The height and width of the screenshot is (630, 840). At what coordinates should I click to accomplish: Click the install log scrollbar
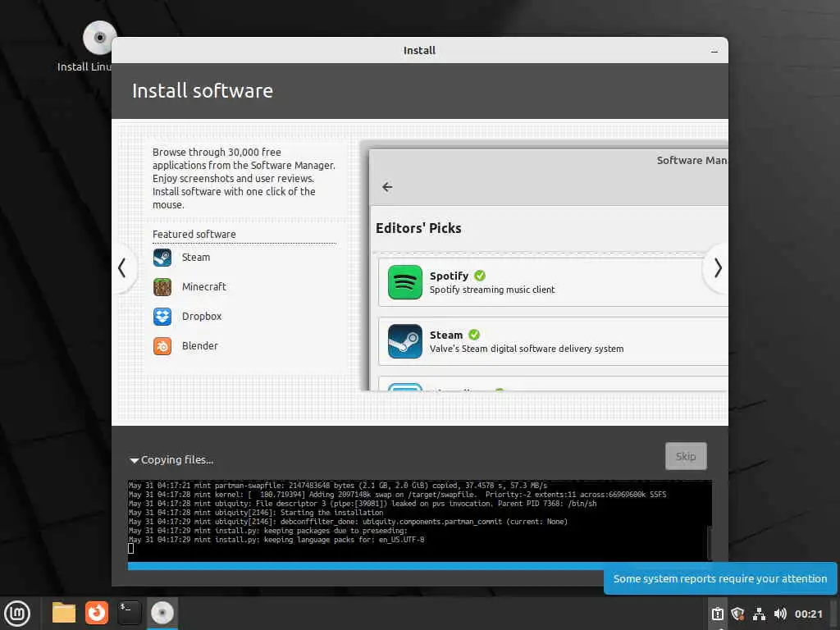(710, 542)
